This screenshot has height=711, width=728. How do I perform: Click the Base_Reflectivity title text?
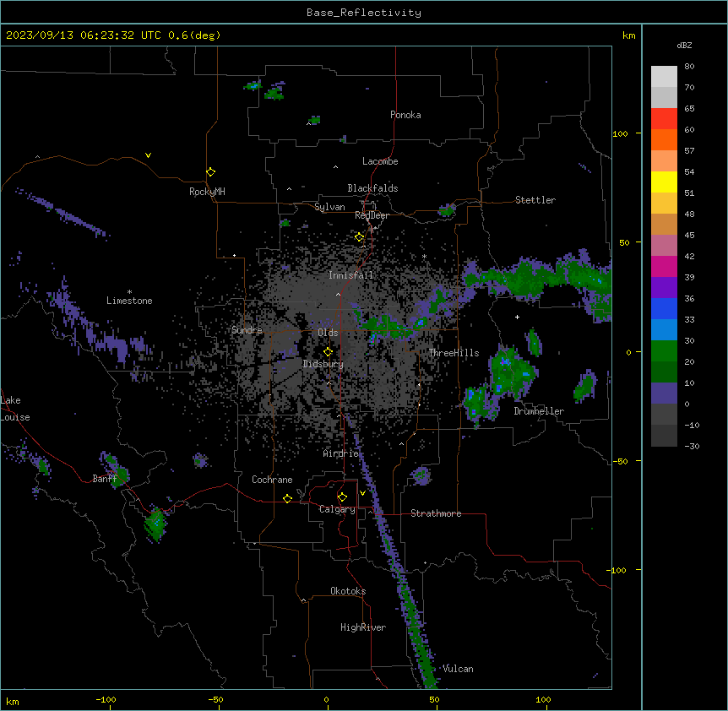click(364, 13)
